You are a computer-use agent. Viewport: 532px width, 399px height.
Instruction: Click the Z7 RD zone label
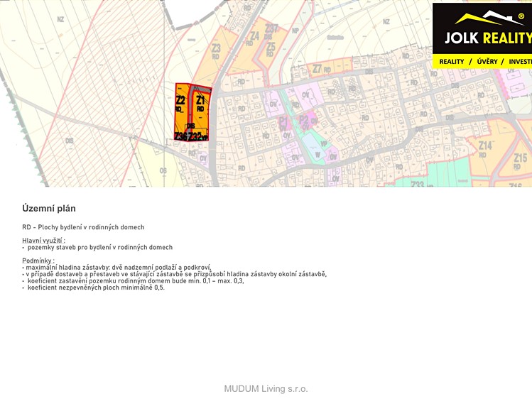pyautogui.click(x=321, y=69)
